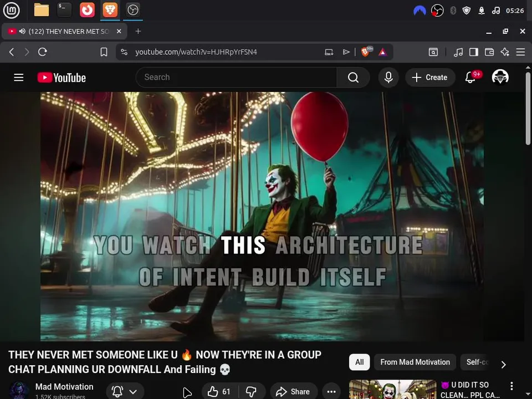Show more filter chips with the right chevron
This screenshot has width=532, height=399.
(x=504, y=365)
